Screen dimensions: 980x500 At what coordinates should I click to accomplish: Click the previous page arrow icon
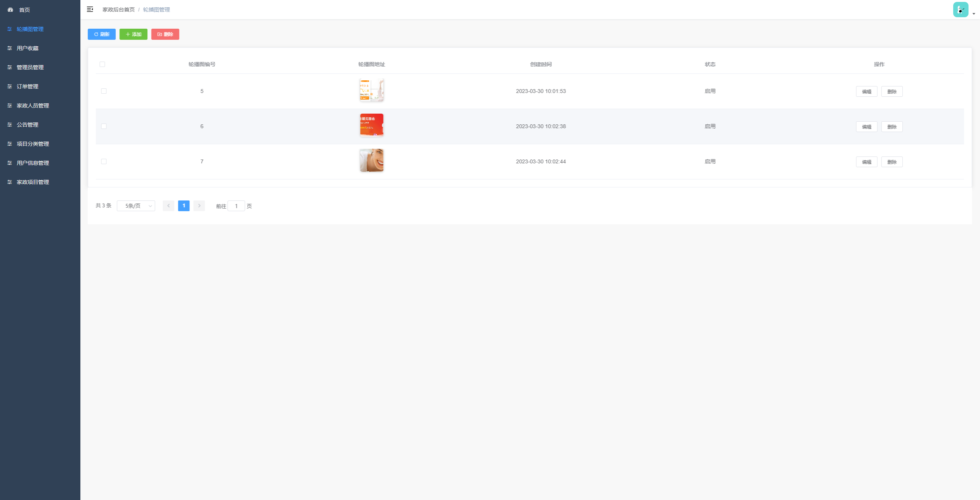coord(168,206)
